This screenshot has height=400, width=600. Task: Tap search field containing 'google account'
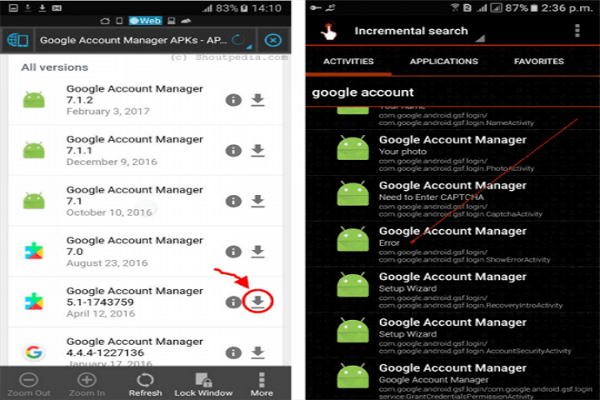[x=452, y=92]
